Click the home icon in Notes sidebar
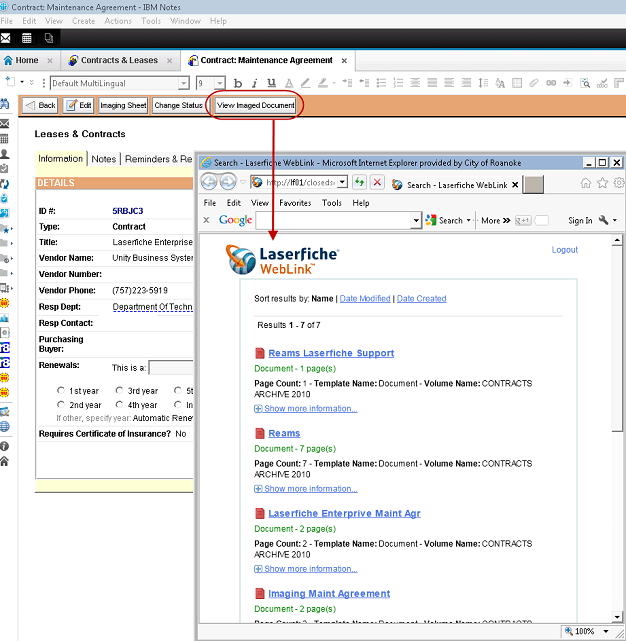Viewport: 626px width, 641px height. pyautogui.click(x=4, y=462)
